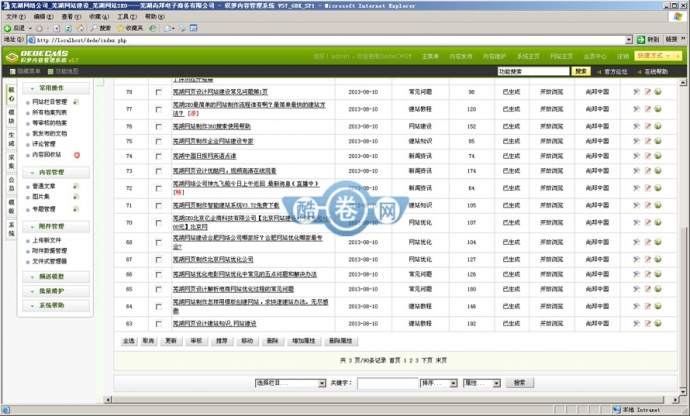Click the preview globe icon in row 67
690x416 pixels.
[658, 259]
